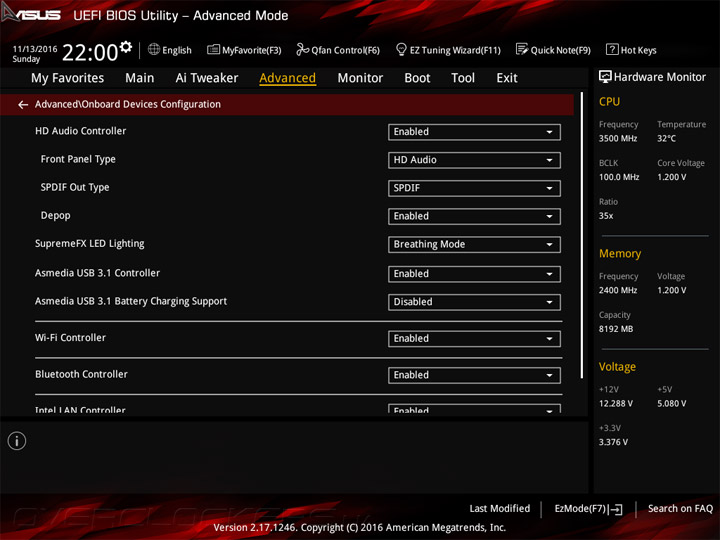720x540 pixels.
Task: Click CPU frequency 3500 MHz value
Action: [618, 138]
